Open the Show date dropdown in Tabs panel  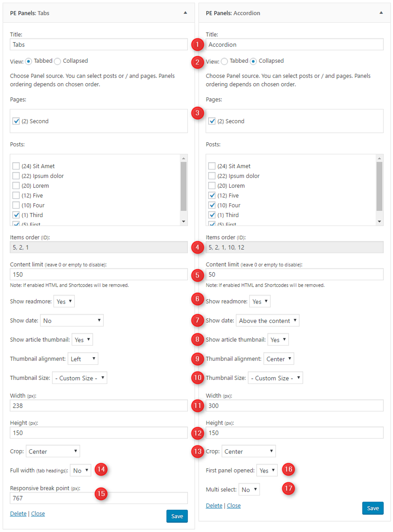(72, 320)
